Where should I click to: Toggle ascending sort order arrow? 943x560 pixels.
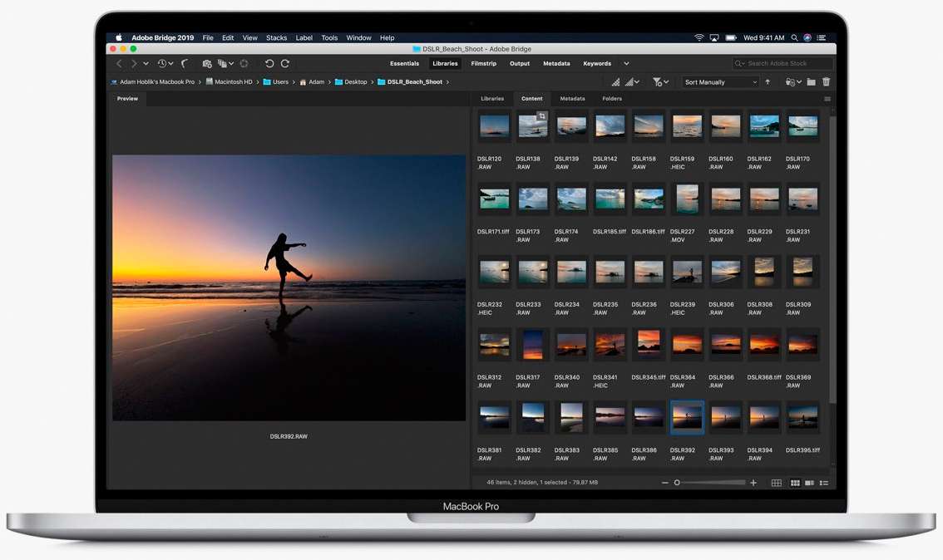(x=767, y=81)
